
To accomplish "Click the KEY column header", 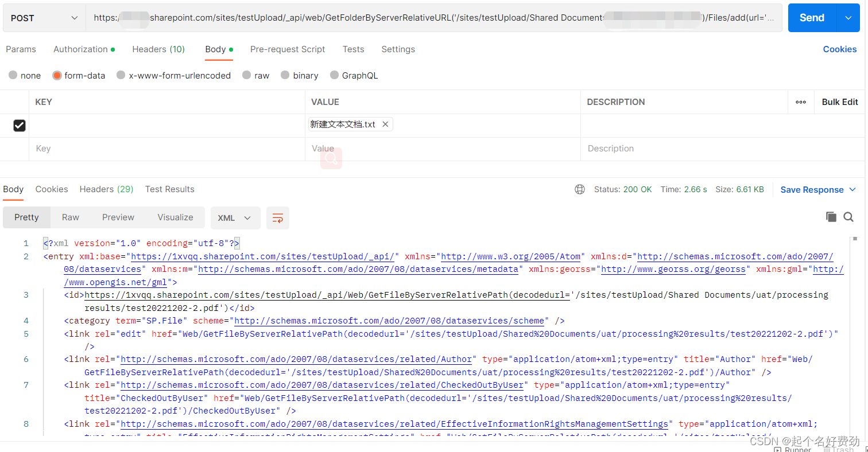I will pyautogui.click(x=44, y=102).
